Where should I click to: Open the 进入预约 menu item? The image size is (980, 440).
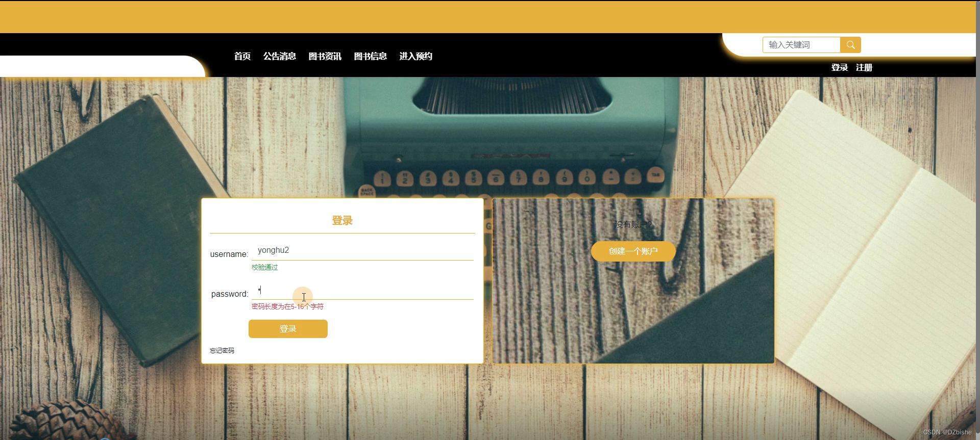416,56
